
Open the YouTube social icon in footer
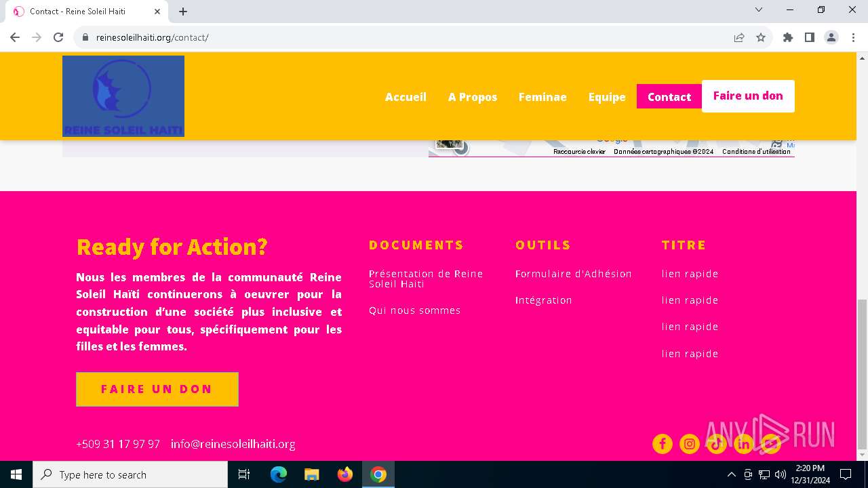(x=771, y=444)
